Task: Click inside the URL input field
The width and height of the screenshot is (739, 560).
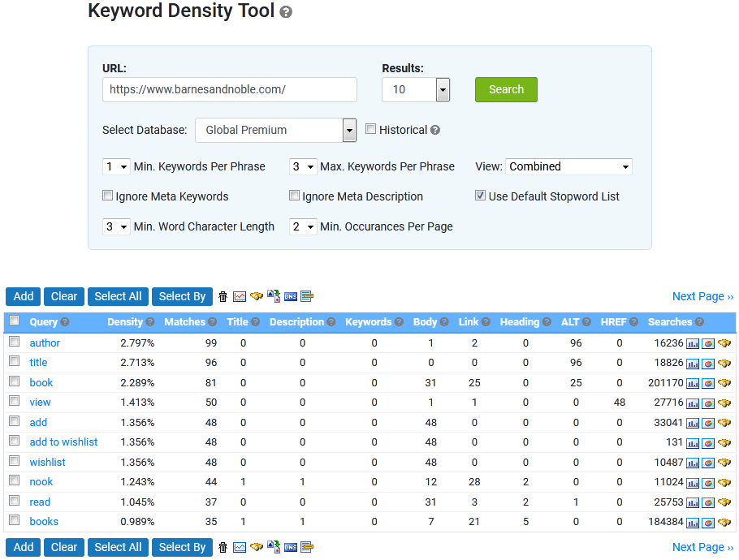Action: point(229,89)
